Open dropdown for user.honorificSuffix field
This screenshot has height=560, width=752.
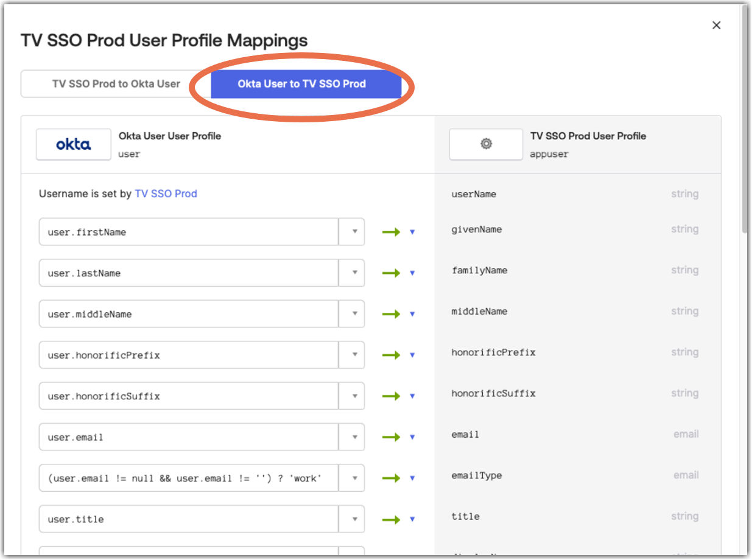click(352, 396)
